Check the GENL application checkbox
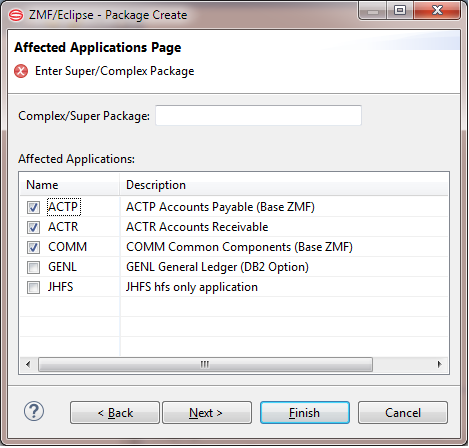The image size is (469, 448). coord(33,267)
